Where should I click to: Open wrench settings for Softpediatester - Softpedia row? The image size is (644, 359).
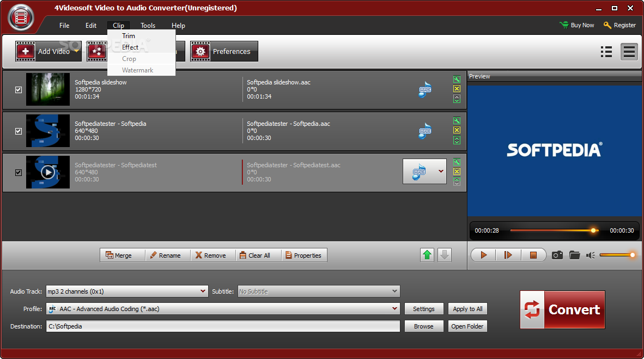point(457,121)
